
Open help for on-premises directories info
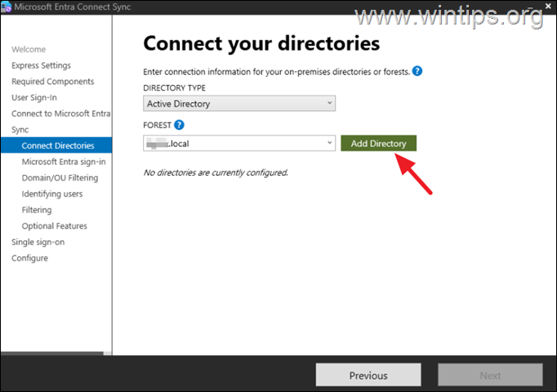pos(417,71)
